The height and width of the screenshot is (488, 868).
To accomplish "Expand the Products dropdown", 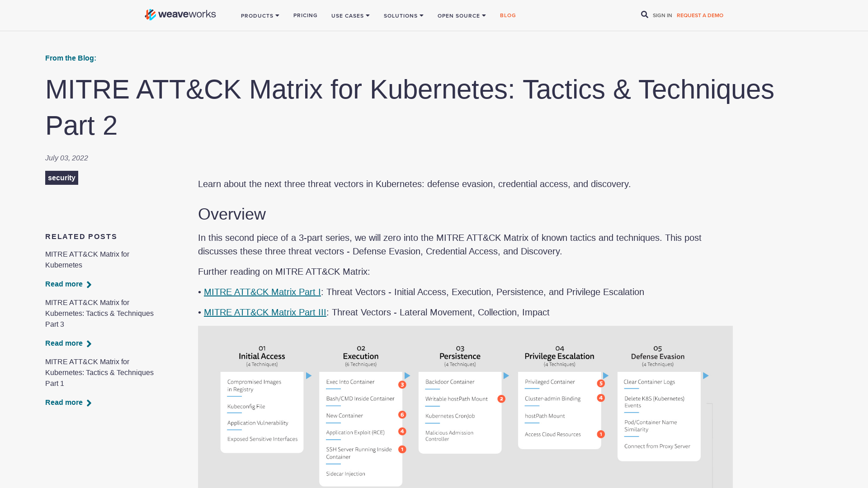I will click(x=260, y=15).
